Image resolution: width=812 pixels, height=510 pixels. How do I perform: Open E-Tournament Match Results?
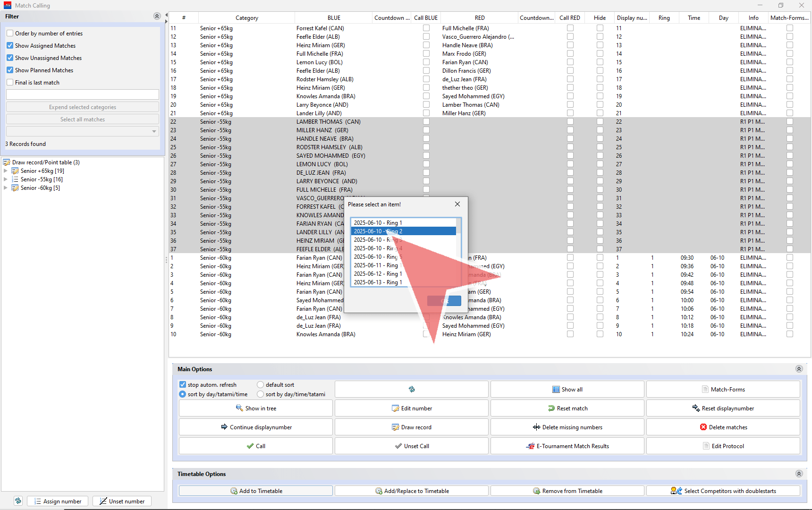(567, 446)
